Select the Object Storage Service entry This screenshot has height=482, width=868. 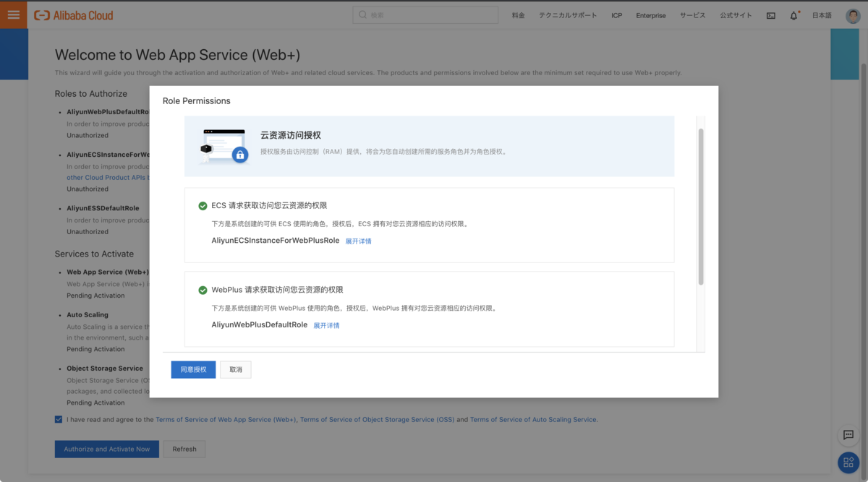click(x=105, y=369)
